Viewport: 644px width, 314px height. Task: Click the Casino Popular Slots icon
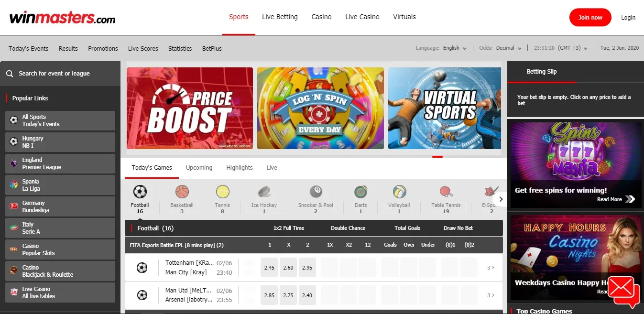tap(13, 249)
